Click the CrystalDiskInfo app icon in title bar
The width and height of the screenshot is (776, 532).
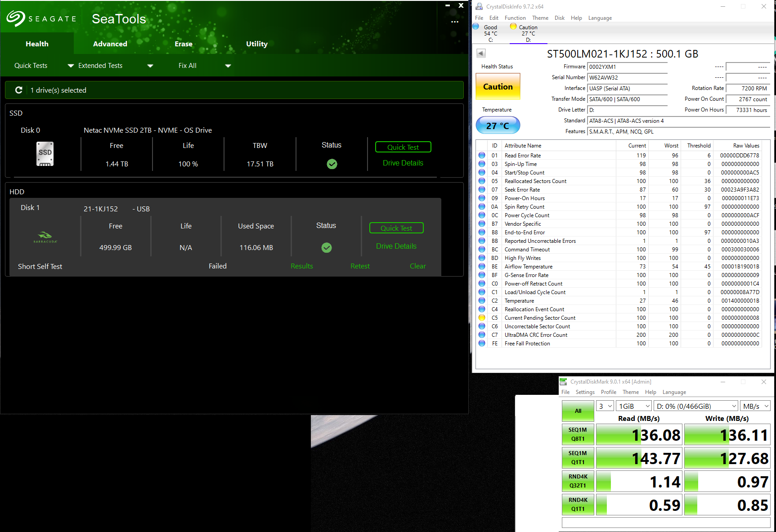(479, 6)
